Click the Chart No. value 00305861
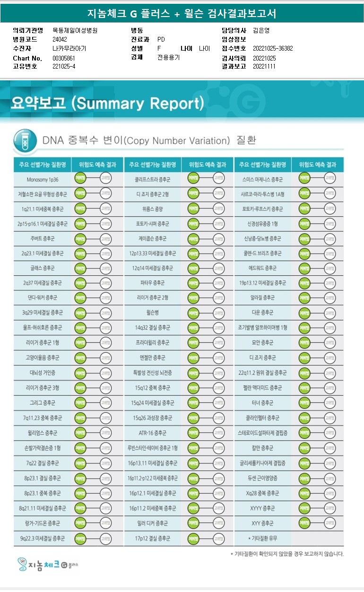The width and height of the screenshot is (364, 592). 64,58
